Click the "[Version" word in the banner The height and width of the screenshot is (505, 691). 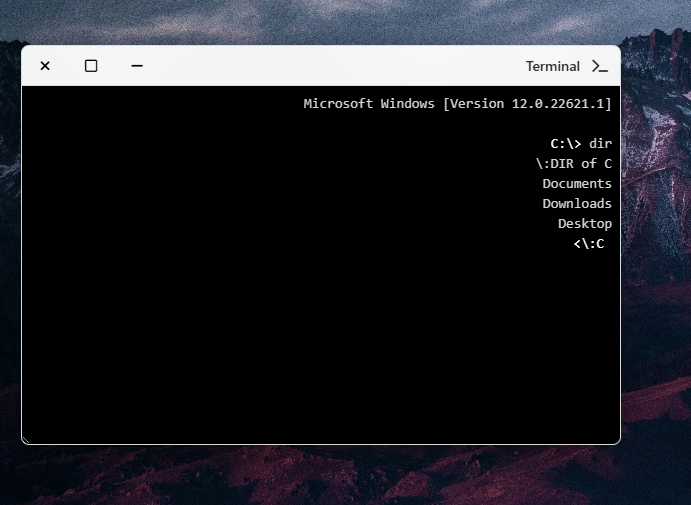tap(473, 104)
